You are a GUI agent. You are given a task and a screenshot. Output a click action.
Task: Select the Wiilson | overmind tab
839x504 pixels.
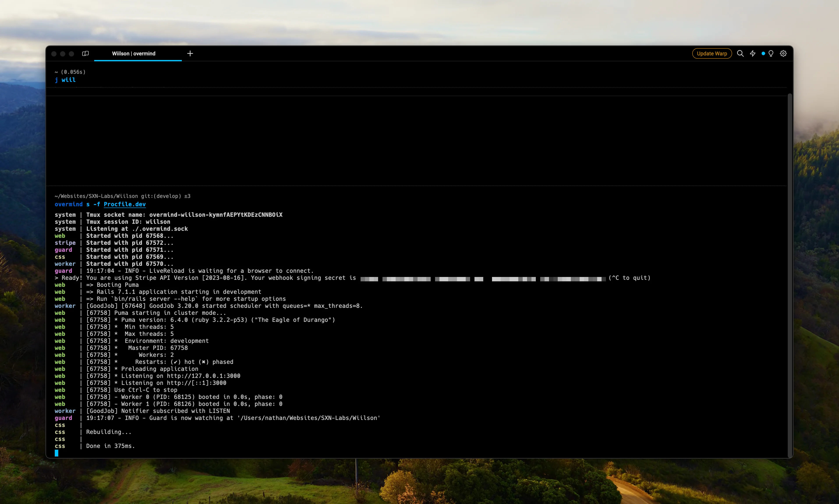coord(138,54)
